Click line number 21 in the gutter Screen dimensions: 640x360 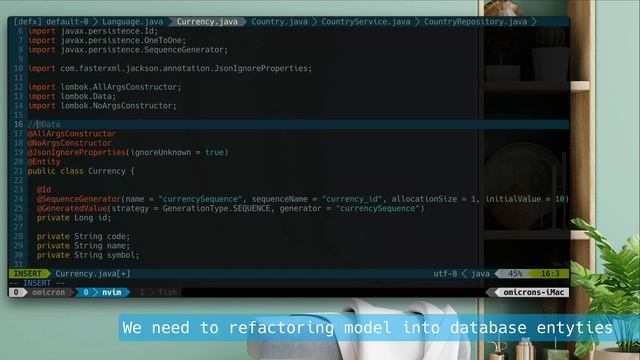tap(18, 171)
